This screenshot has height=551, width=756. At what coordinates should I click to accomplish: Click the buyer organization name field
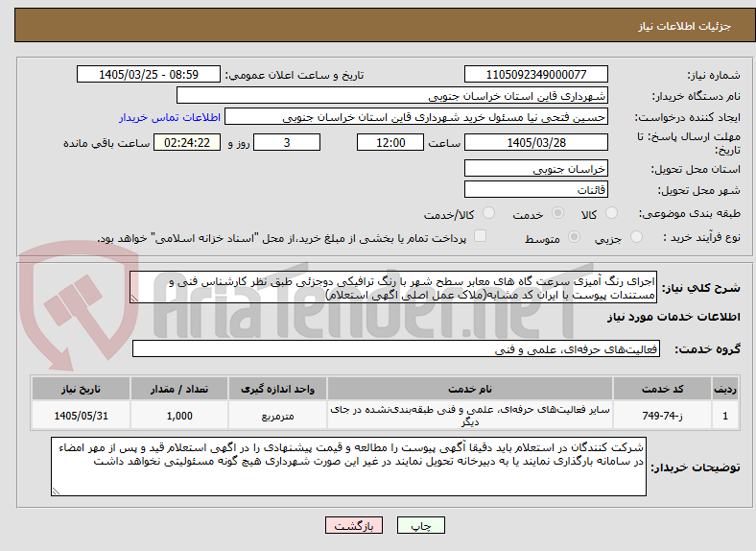coord(392,96)
